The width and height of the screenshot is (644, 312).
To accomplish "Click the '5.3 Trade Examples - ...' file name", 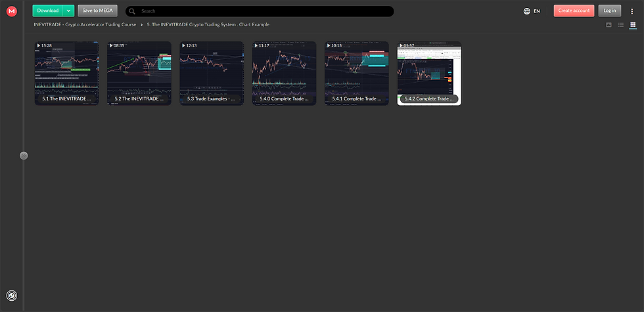I will pos(212,99).
